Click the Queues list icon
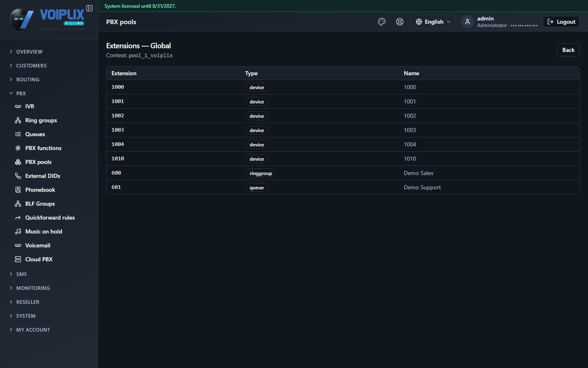Image resolution: width=588 pixels, height=368 pixels. [x=18, y=134]
